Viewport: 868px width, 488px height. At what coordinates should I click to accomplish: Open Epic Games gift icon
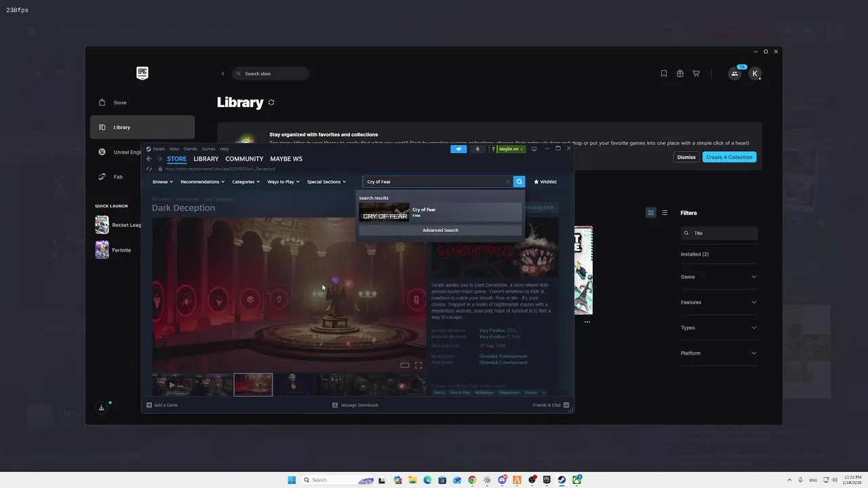680,74
